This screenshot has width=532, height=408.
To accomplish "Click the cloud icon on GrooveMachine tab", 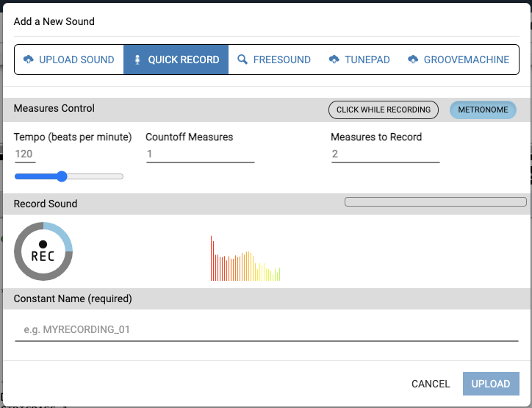I will (413, 60).
